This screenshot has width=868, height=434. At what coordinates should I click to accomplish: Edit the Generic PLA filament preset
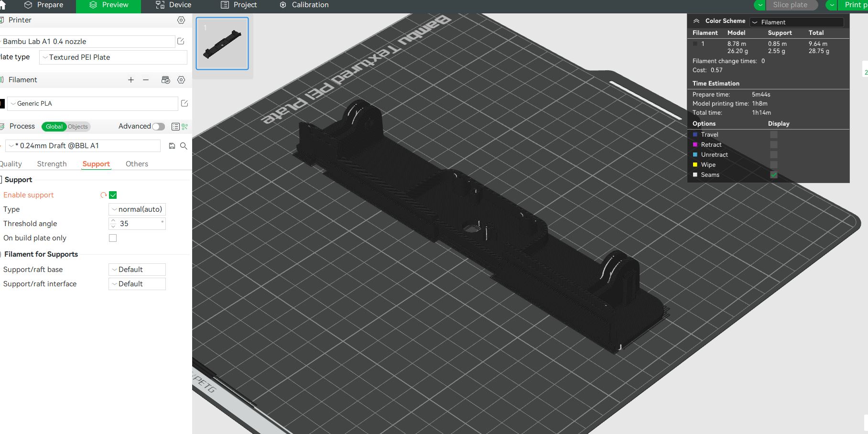point(184,103)
